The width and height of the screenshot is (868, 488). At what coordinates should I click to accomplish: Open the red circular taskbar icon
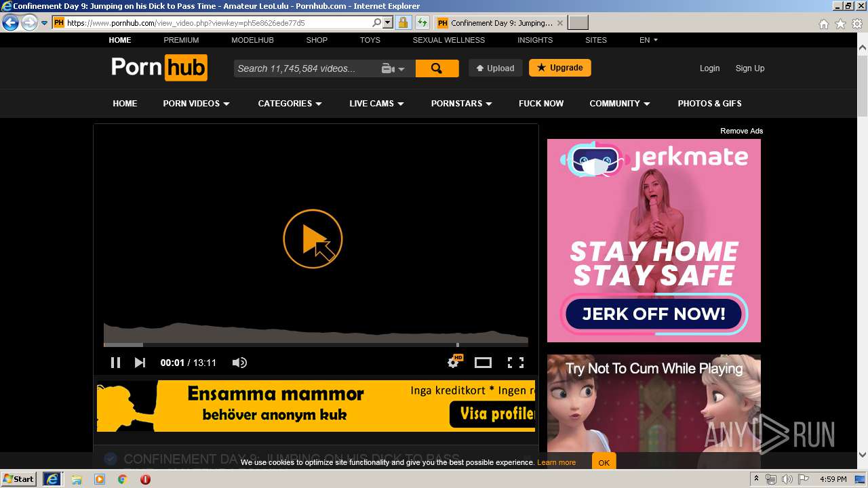[145, 479]
